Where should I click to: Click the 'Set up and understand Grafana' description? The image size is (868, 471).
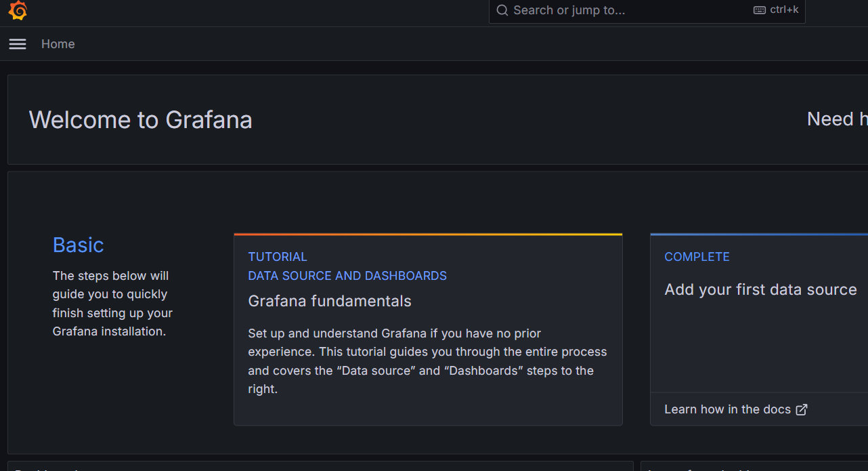428,361
